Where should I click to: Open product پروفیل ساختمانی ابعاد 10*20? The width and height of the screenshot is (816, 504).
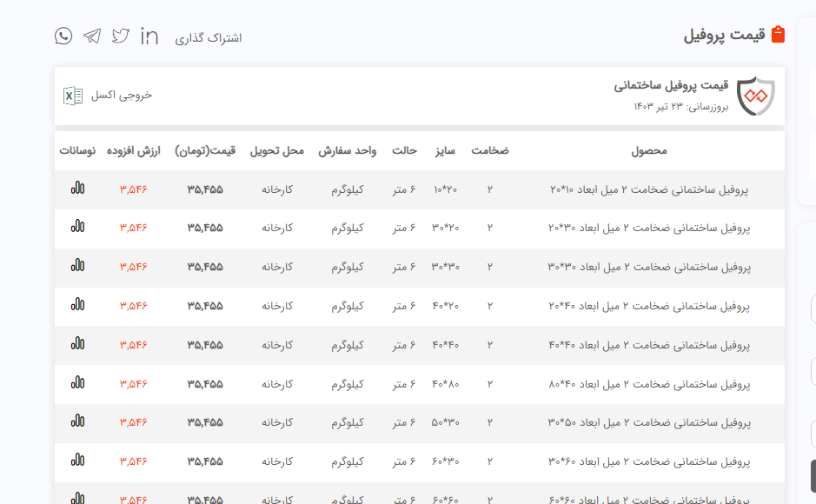click(649, 189)
